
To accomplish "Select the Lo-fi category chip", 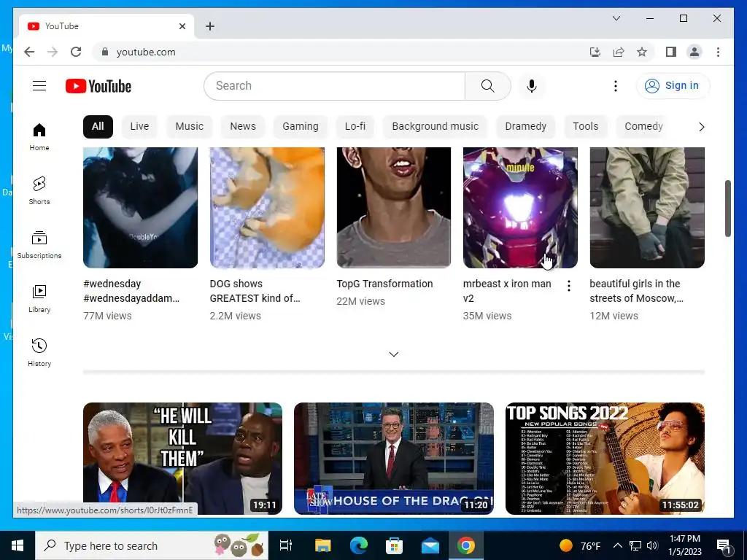I will click(x=355, y=127).
